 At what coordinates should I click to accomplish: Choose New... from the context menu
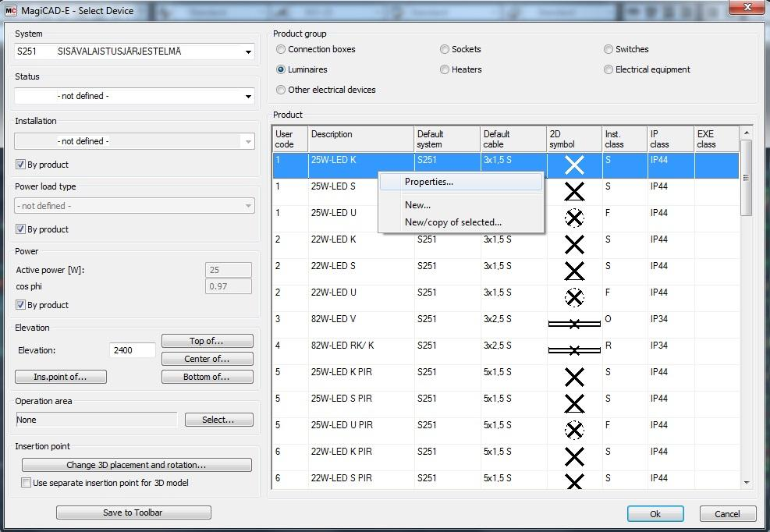[x=461, y=205]
